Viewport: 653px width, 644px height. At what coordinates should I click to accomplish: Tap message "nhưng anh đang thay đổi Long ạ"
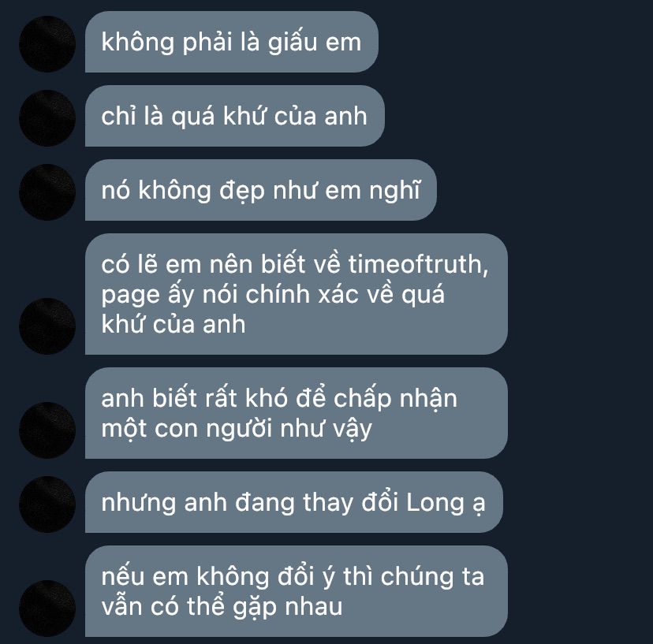click(x=294, y=502)
